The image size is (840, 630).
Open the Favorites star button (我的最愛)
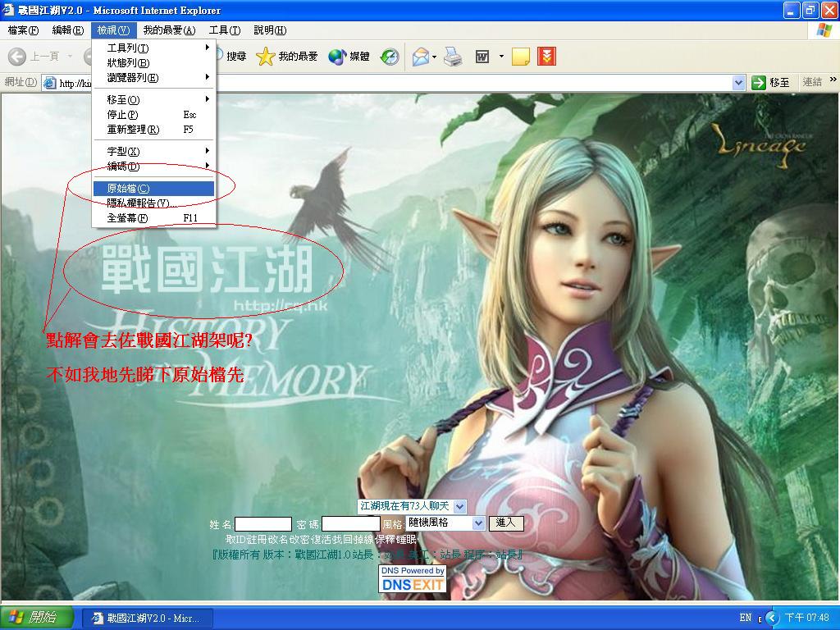coord(286,57)
